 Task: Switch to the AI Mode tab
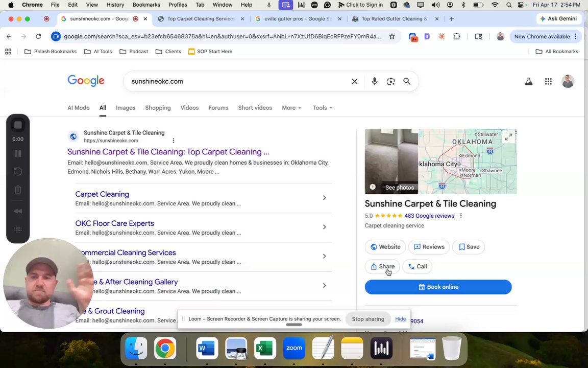coord(79,108)
